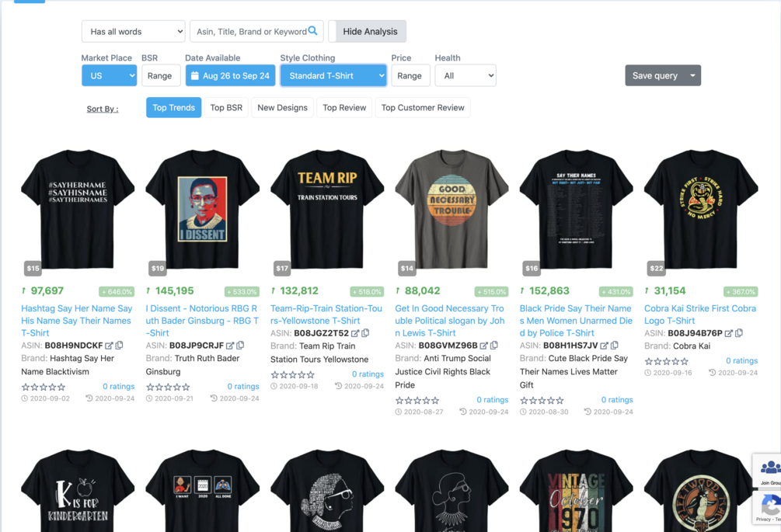The width and height of the screenshot is (781, 532).
Task: Click the magnifier search icon
Action: pyautogui.click(x=312, y=31)
